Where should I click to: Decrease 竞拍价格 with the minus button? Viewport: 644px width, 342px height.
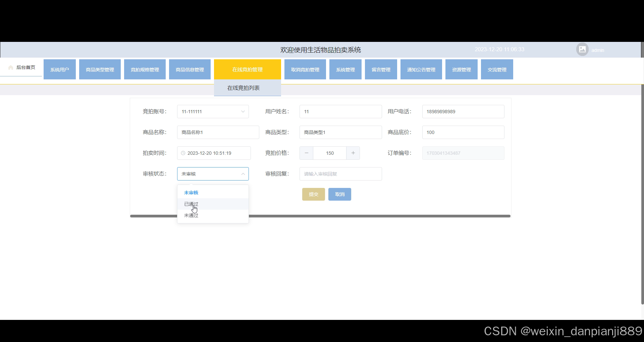click(306, 153)
